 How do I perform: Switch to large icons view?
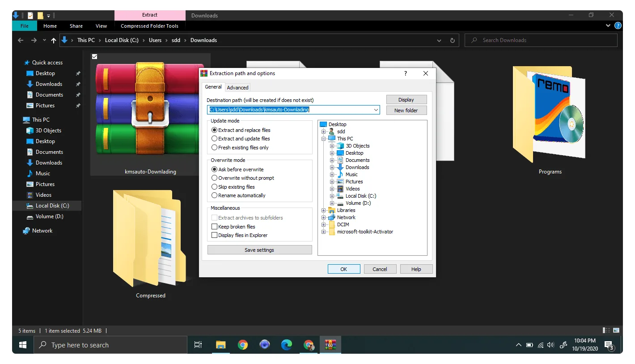point(616,330)
